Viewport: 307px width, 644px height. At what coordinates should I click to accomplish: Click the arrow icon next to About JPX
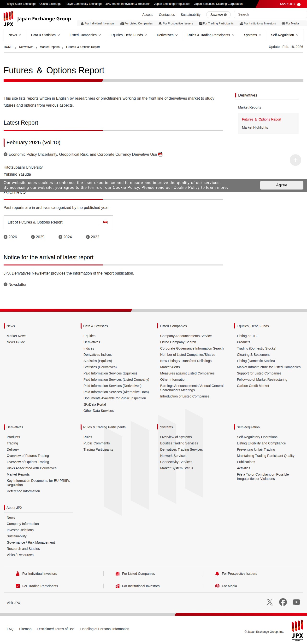tap(299, 4)
